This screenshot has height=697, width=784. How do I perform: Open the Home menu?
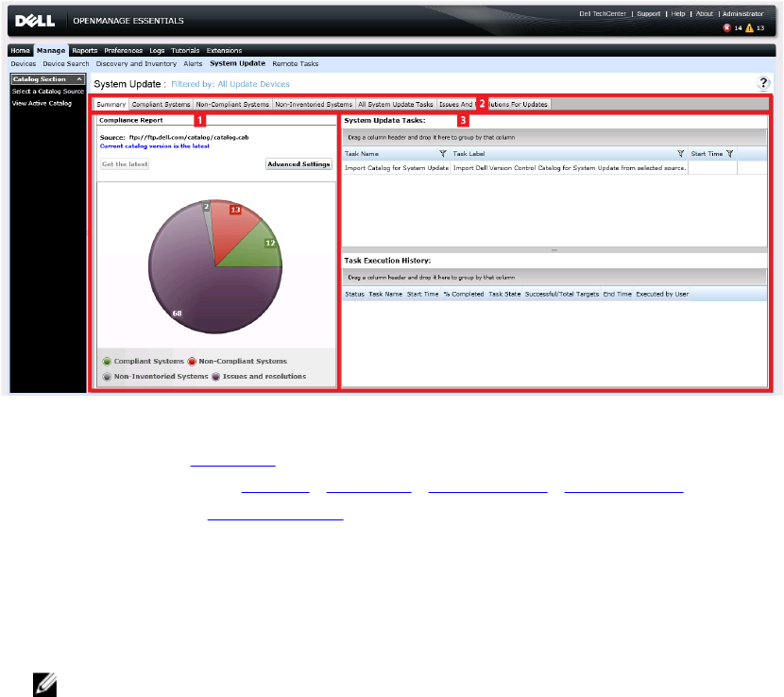20,50
